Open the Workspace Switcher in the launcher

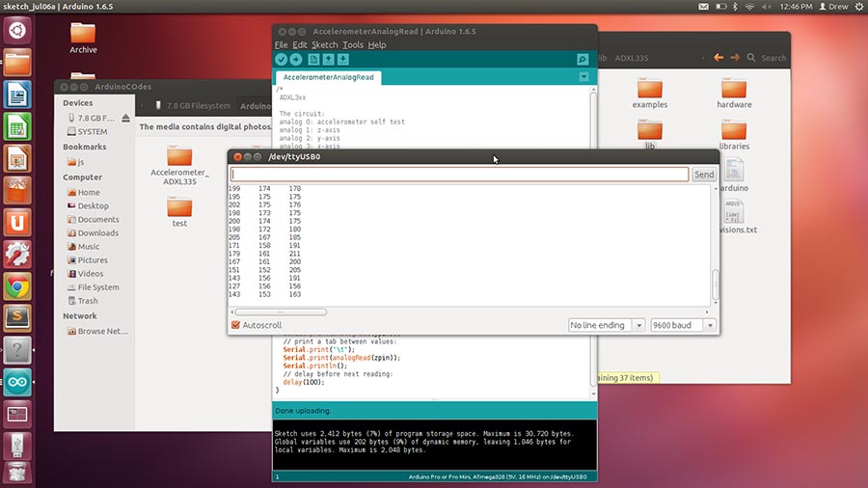click(17, 415)
